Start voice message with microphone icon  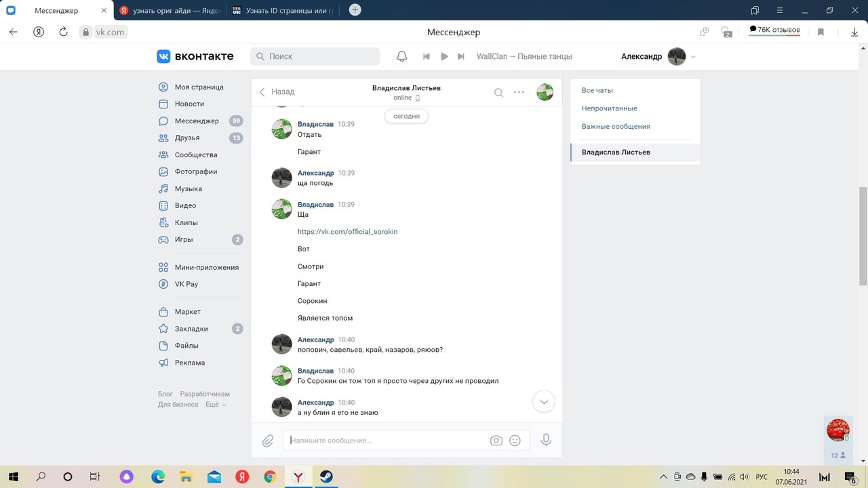[546, 441]
